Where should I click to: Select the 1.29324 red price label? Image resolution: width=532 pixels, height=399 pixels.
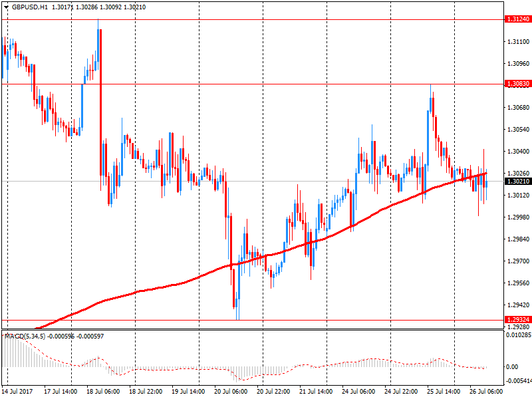pos(518,320)
